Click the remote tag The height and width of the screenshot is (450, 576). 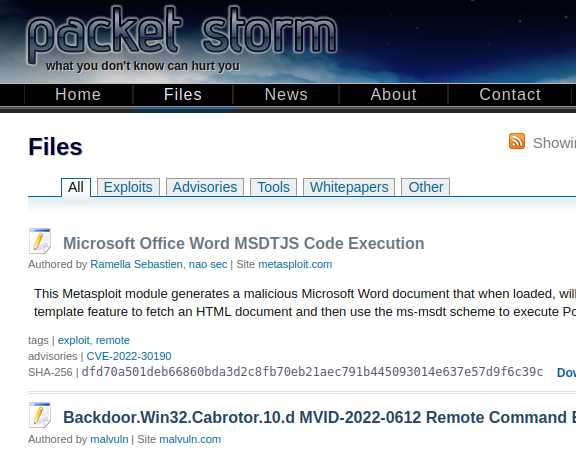pos(113,340)
